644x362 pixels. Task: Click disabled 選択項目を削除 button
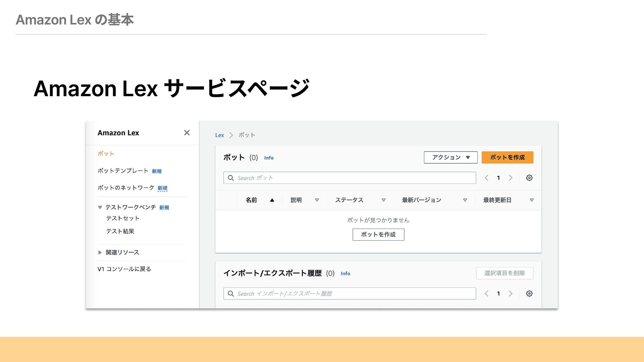[504, 273]
